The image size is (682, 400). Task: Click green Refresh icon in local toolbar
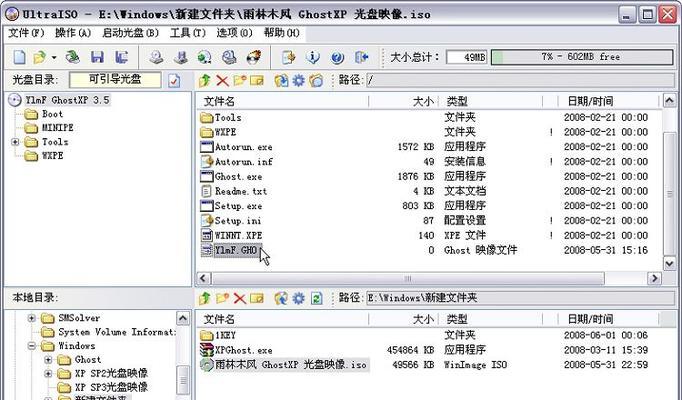coord(316,298)
